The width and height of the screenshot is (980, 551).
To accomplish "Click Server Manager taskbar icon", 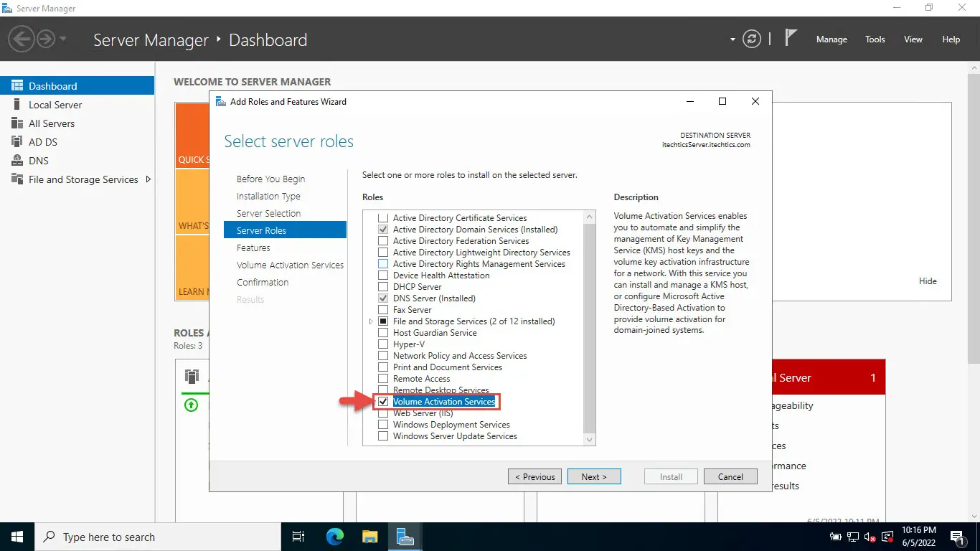I will [405, 537].
